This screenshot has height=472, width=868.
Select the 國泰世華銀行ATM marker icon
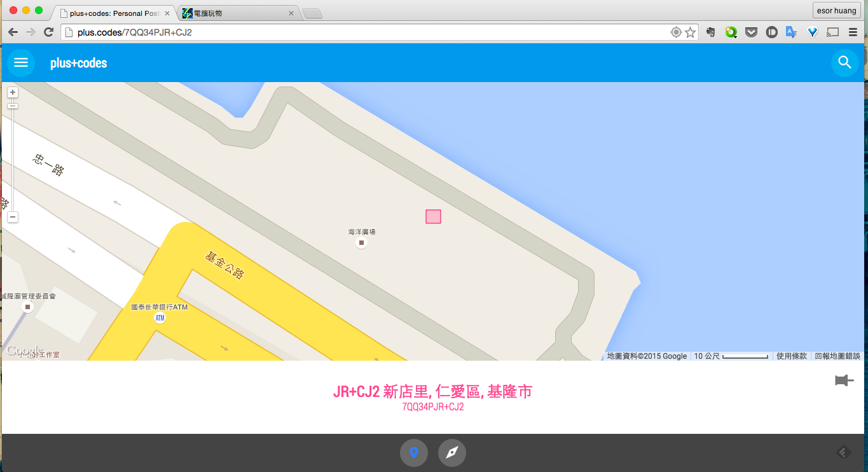[160, 317]
